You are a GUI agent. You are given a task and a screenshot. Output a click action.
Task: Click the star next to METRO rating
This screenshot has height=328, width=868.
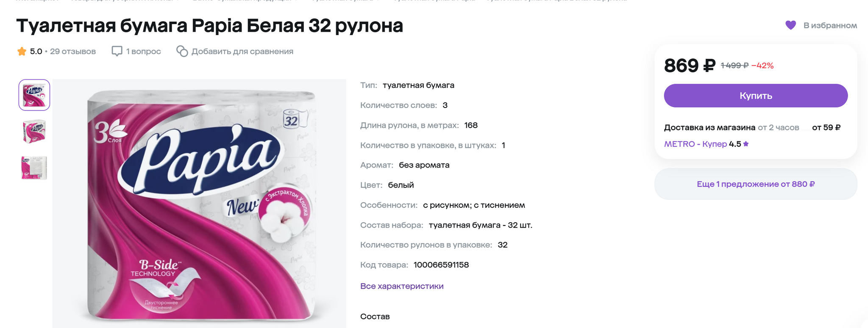[746, 144]
